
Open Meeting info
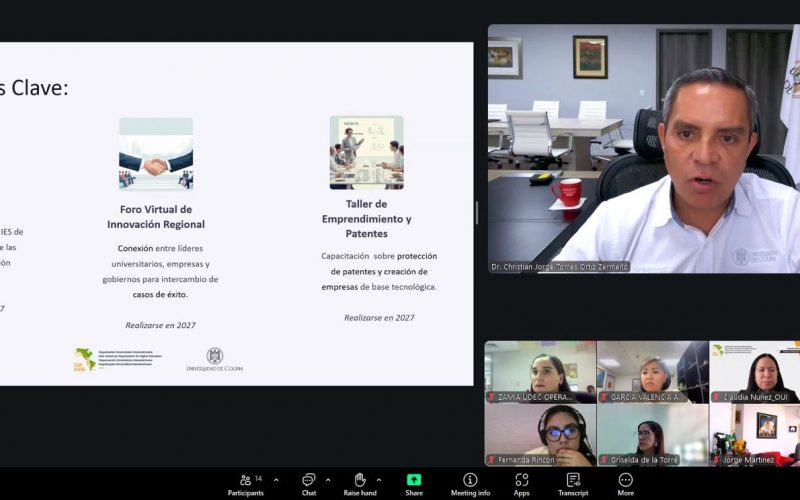point(470,483)
